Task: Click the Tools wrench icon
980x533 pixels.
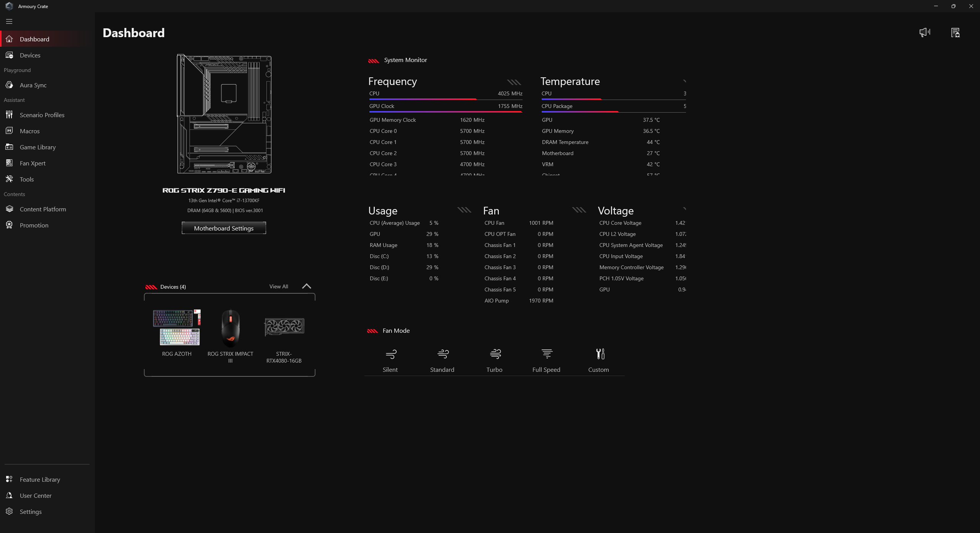Action: [9, 179]
